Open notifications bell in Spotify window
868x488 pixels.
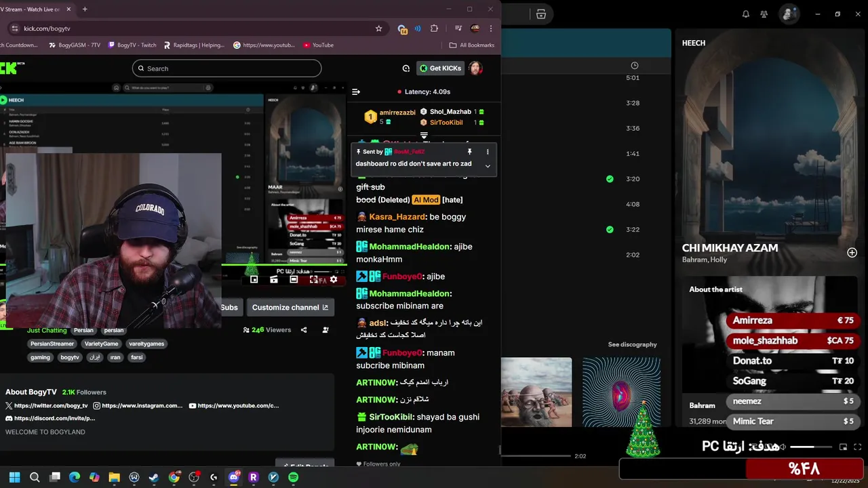[x=746, y=14]
